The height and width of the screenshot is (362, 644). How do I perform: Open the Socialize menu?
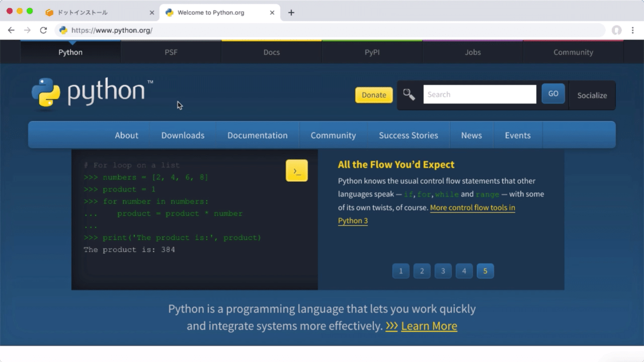(x=592, y=96)
